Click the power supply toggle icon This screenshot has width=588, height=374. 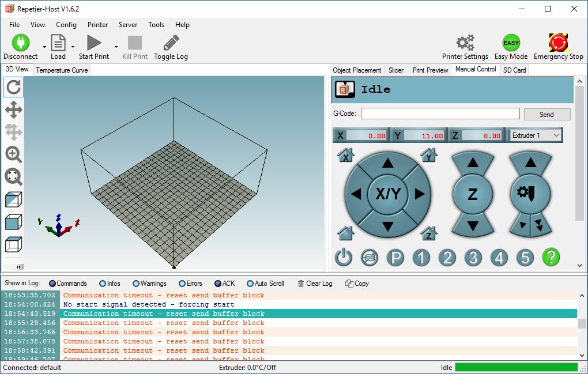tap(344, 258)
